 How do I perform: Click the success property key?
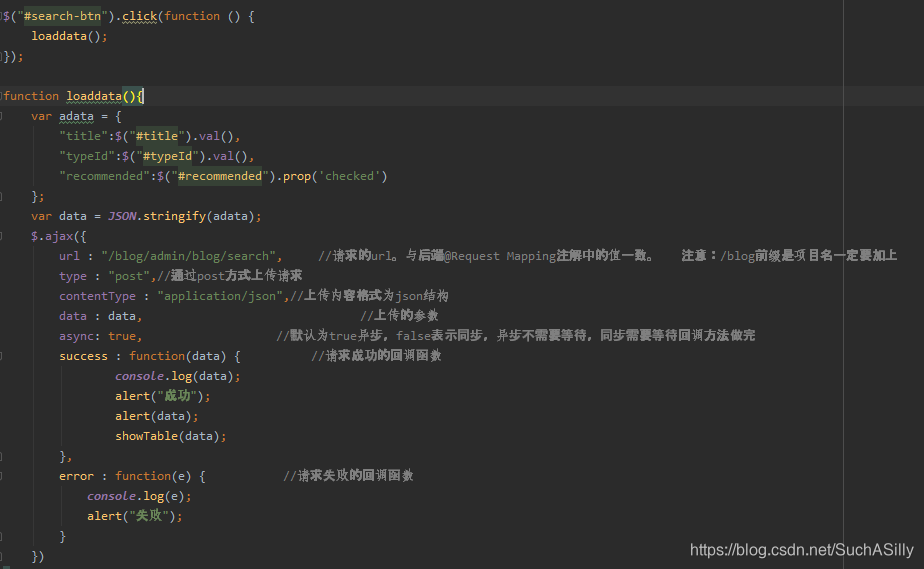pyautogui.click(x=83, y=356)
